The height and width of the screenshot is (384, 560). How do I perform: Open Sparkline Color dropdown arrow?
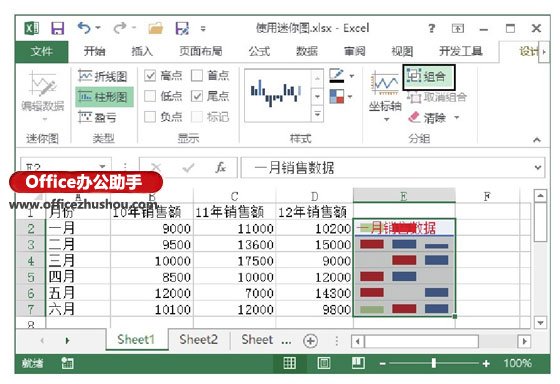352,76
